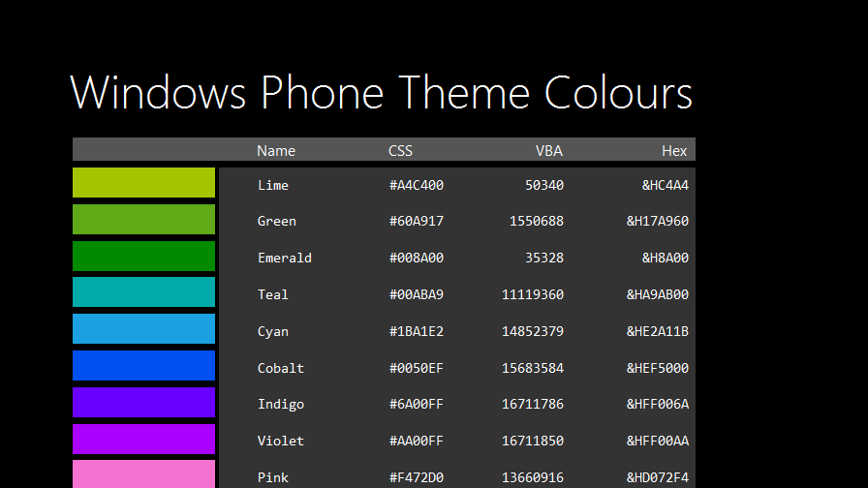Select the Teal name cell
The width and height of the screenshot is (868, 488).
(273, 294)
